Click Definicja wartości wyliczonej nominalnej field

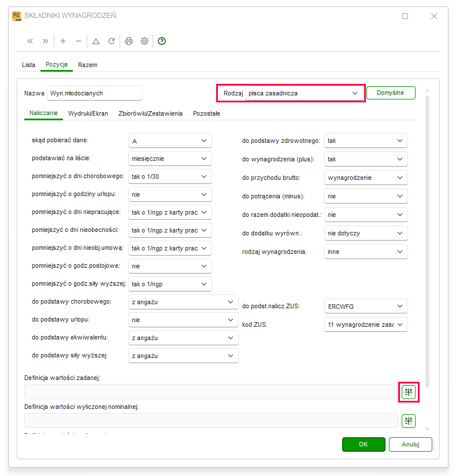211,420
